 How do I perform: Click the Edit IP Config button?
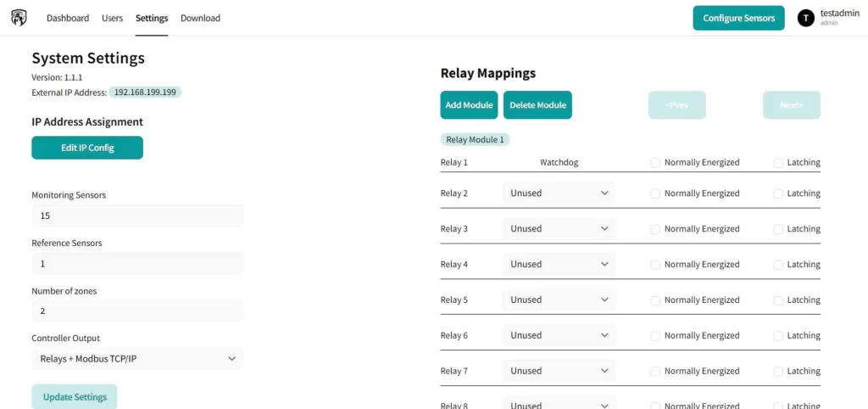tap(87, 148)
